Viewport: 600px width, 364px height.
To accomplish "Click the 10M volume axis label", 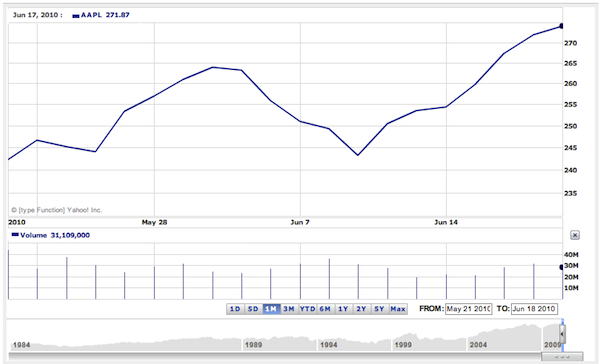I will (571, 288).
